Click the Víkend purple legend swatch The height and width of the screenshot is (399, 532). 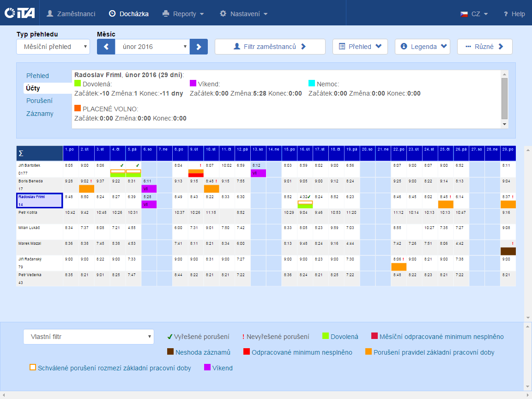207,368
